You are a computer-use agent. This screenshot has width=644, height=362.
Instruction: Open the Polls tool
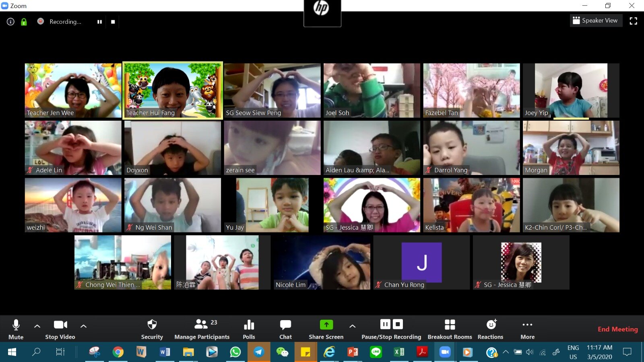[249, 329]
